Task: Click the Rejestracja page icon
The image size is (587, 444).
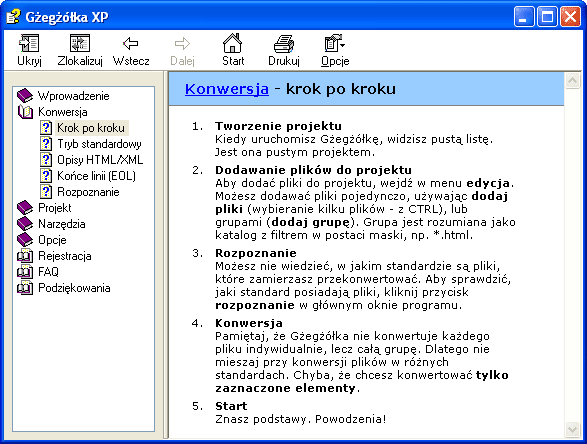Action: [25, 256]
